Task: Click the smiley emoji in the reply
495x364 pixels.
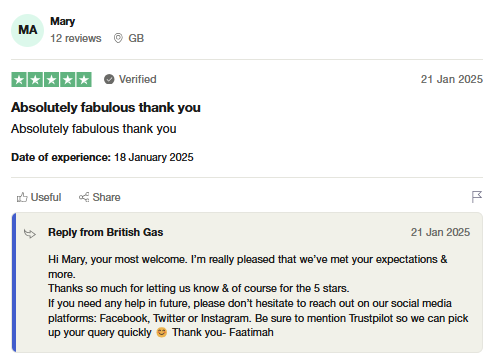Action: 162,332
